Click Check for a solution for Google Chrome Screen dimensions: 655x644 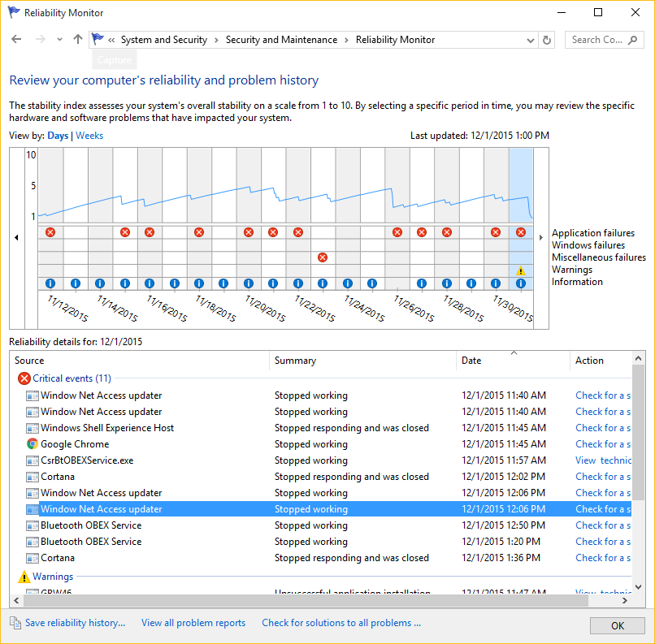(603, 444)
